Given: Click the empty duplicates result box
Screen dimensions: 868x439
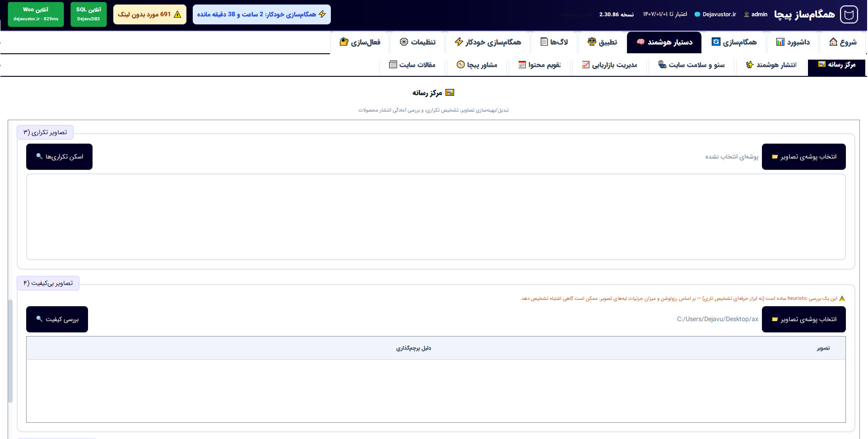Looking at the screenshot, I should coord(436,217).
